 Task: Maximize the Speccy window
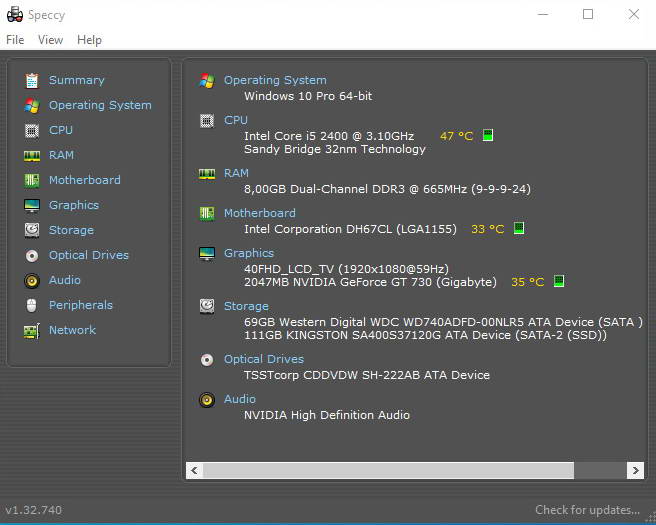[588, 14]
